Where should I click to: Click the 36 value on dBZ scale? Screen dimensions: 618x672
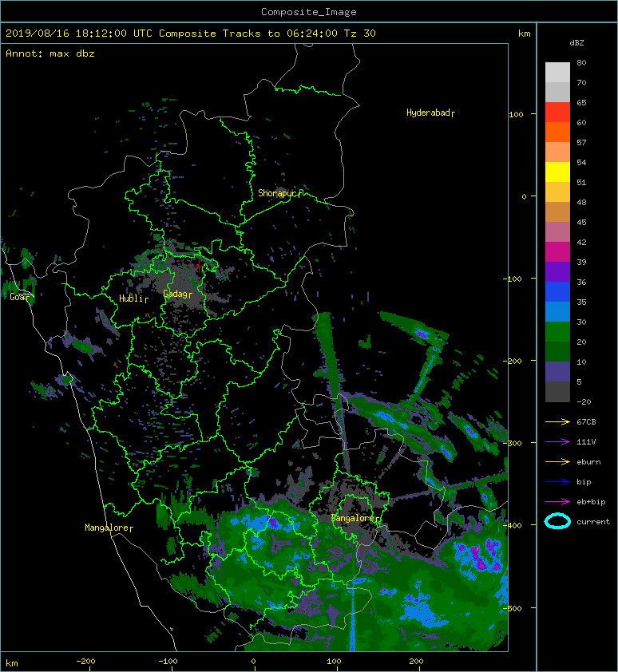coord(581,282)
